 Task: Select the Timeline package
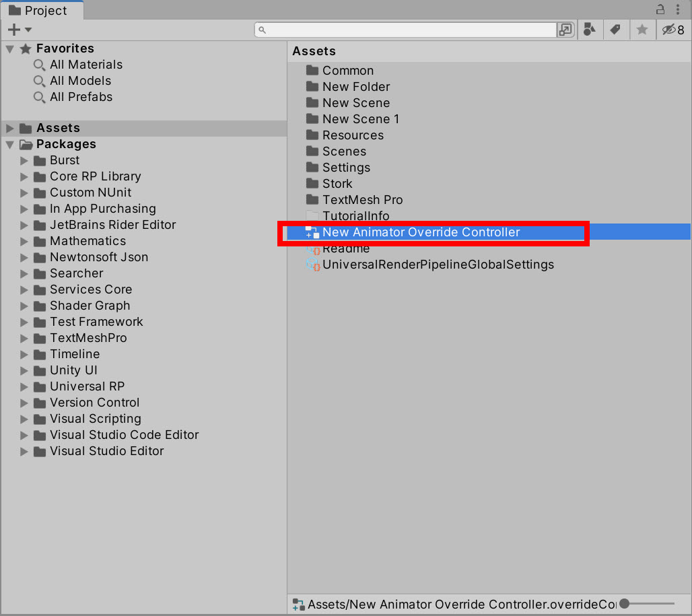[x=75, y=354]
